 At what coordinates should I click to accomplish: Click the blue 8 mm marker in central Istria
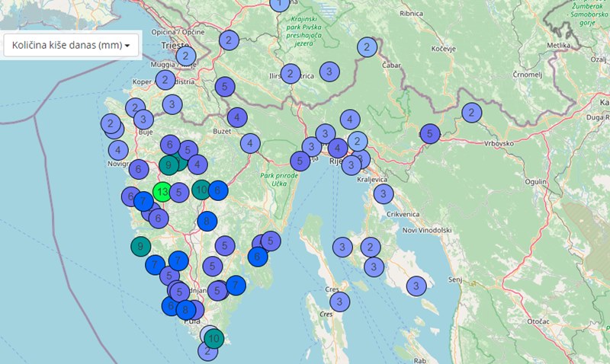click(x=207, y=222)
